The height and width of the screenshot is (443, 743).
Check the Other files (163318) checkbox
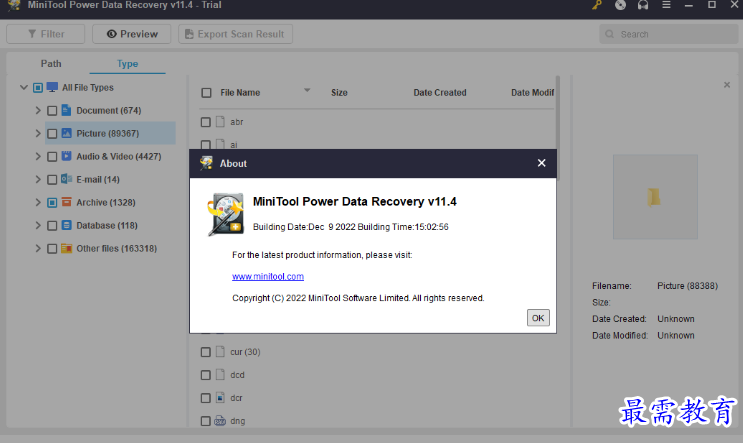tap(52, 249)
